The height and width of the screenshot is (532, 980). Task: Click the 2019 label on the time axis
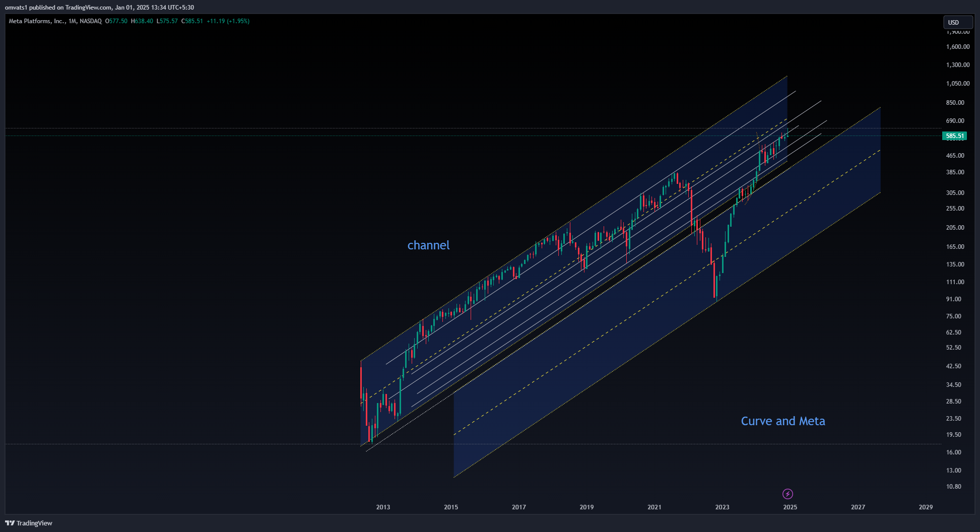[586, 507]
